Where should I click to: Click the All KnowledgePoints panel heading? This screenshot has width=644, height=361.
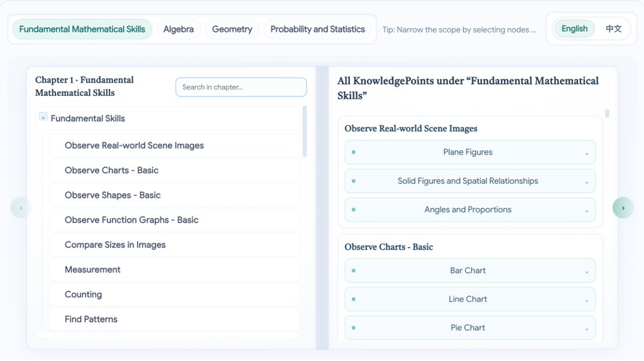[468, 88]
